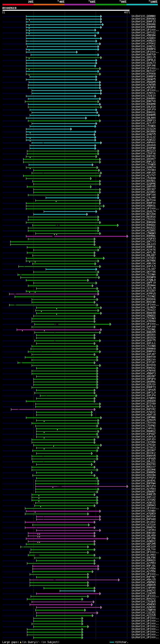The image size is (160, 644).
Task: Click the red ~20% identity legend segment
Action: tap(18, 4)
